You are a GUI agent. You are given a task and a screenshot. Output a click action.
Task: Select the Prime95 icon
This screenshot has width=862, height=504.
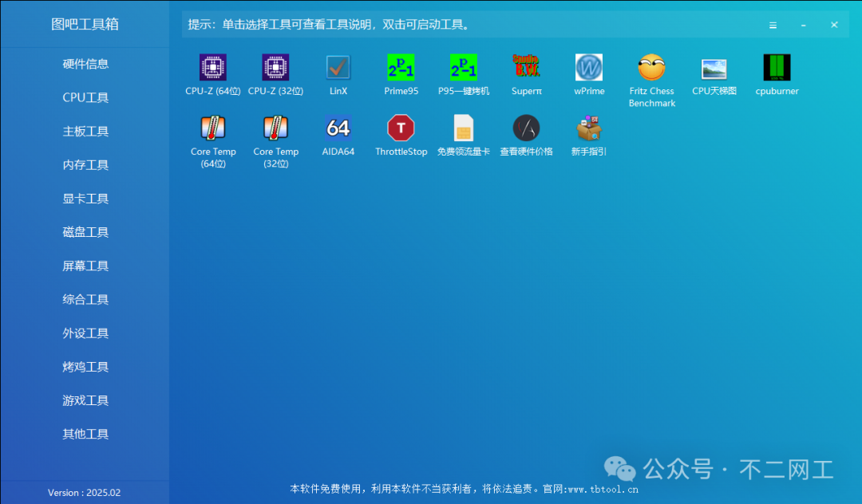[x=401, y=67]
